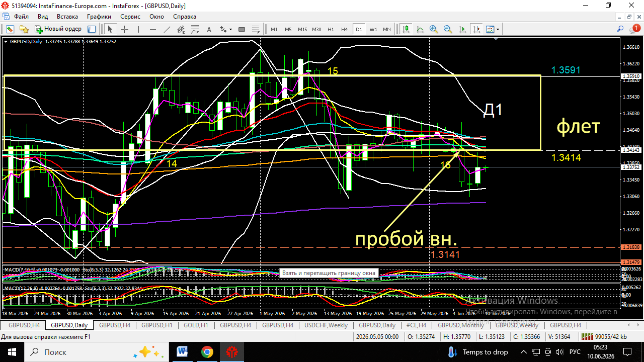Open the new chart icon
The image size is (644, 362).
(x=10, y=29)
